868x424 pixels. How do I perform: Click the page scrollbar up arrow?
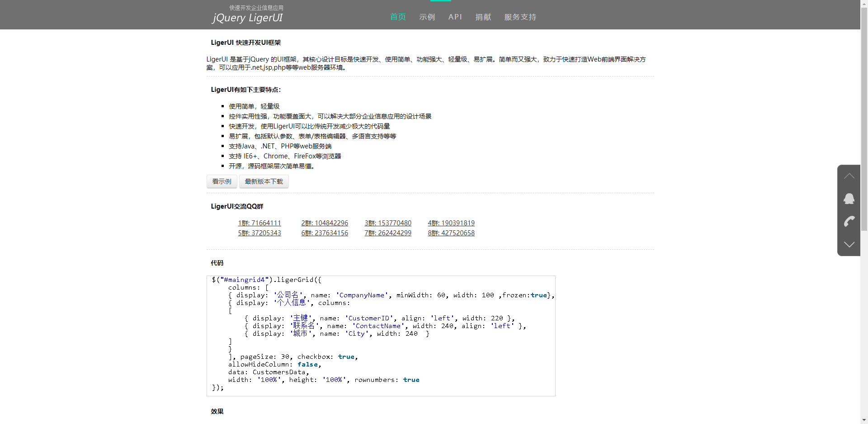point(864,4)
